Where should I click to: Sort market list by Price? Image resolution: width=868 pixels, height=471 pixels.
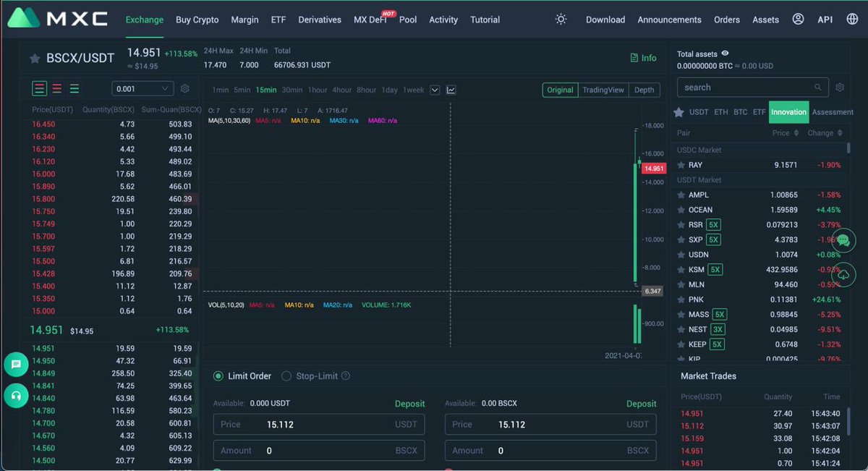point(785,133)
